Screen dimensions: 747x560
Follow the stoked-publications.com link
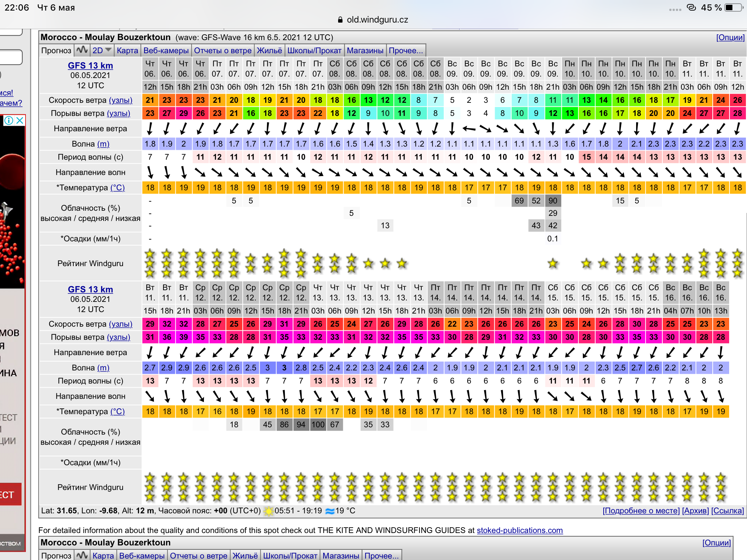coord(520,530)
